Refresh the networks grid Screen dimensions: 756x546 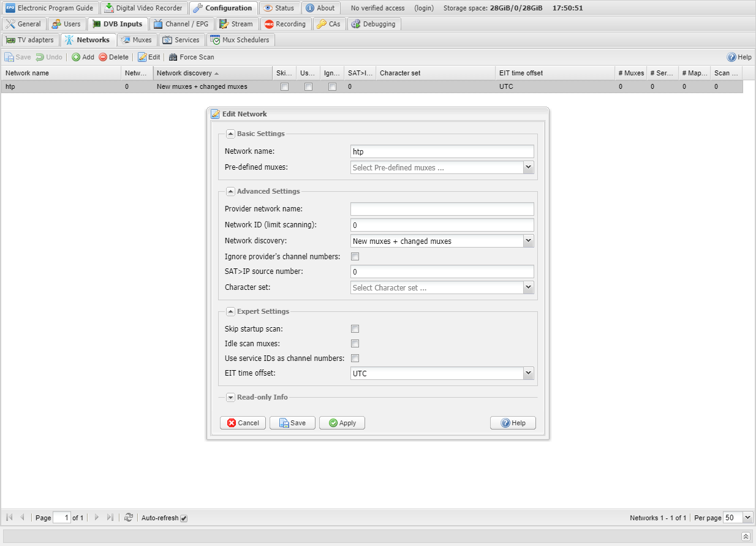pos(128,518)
